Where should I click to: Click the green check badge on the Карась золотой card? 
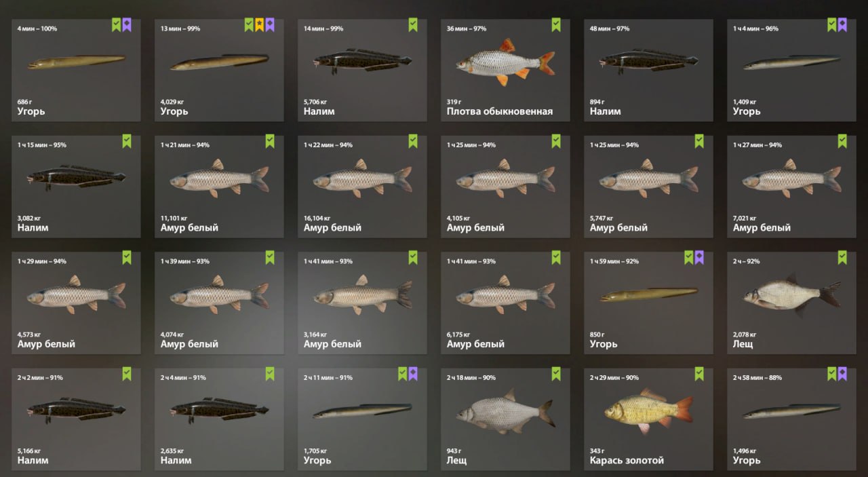[x=699, y=374]
